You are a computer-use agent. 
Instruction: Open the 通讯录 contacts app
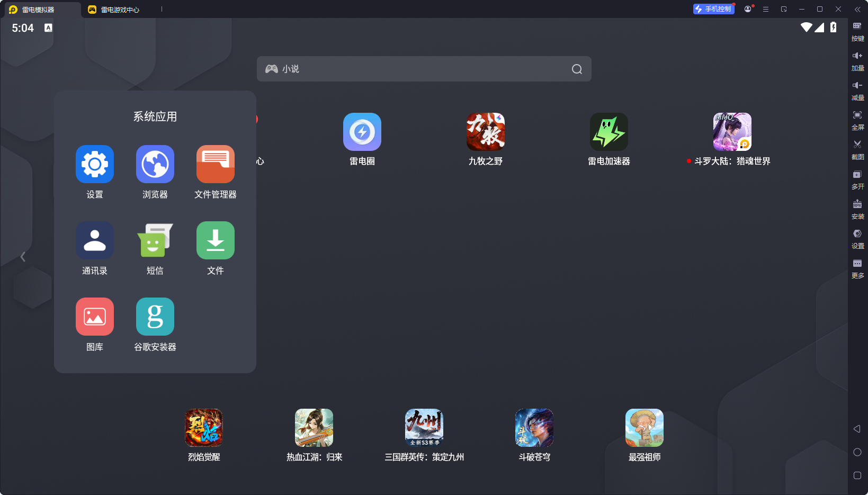[95, 240]
